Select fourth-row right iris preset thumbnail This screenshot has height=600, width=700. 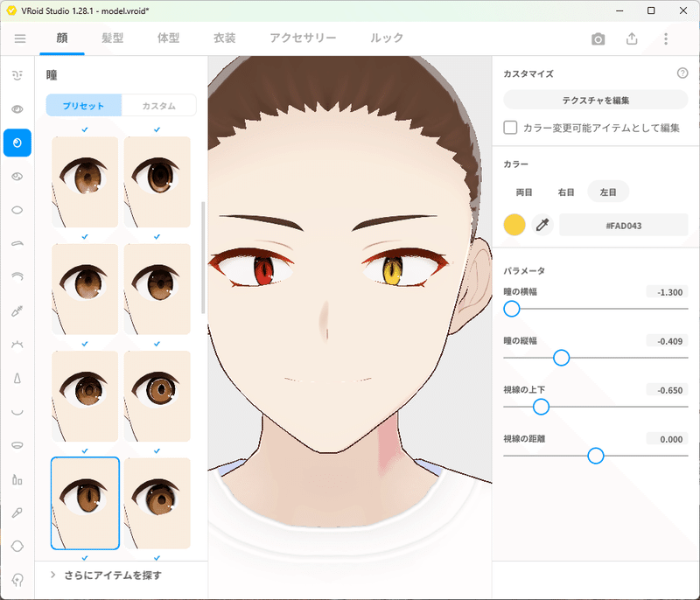coord(157,503)
